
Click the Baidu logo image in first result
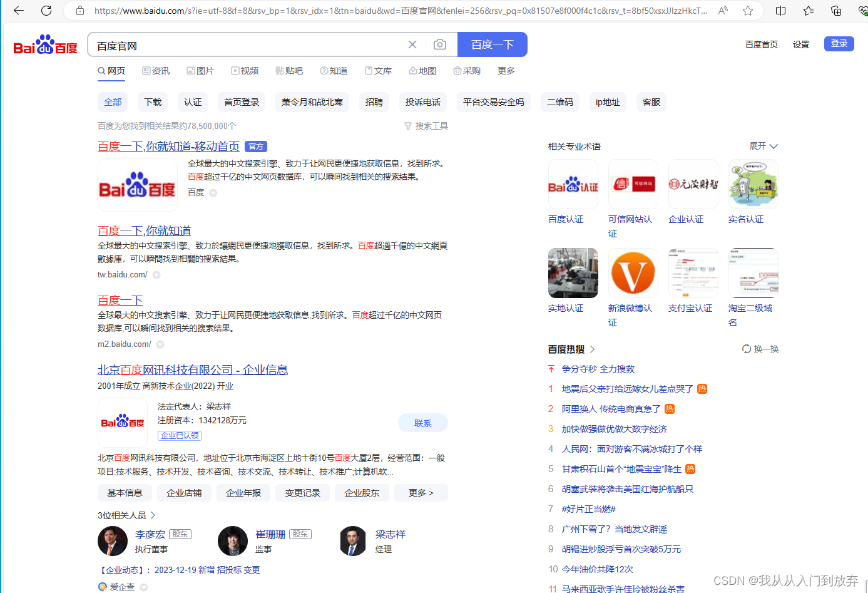point(138,185)
